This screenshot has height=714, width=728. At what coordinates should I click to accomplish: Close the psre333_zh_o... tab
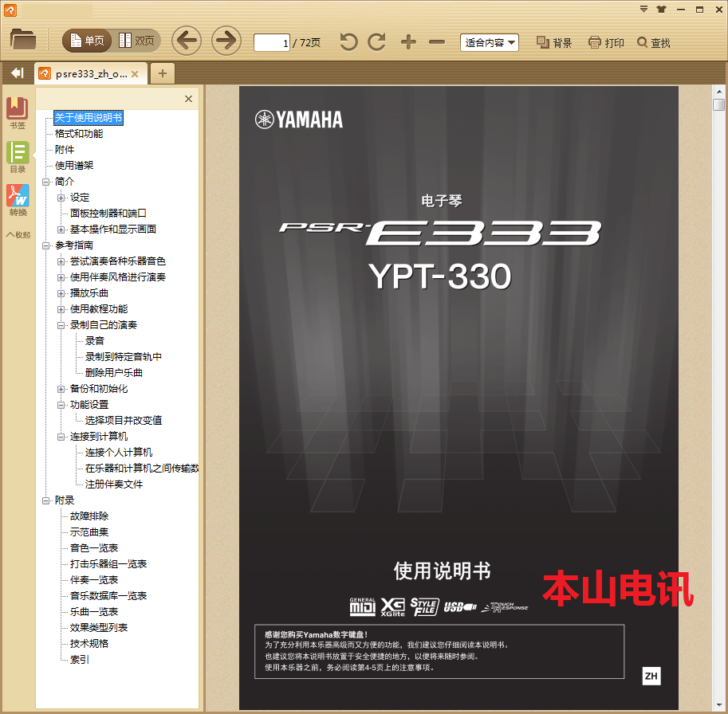[x=135, y=74]
